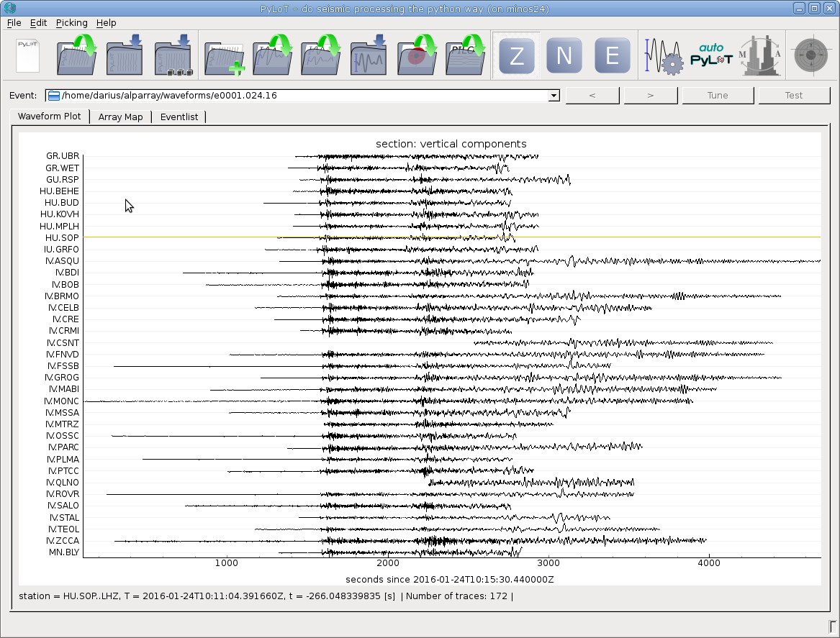Launch the autoPyLoT picker

tap(710, 55)
